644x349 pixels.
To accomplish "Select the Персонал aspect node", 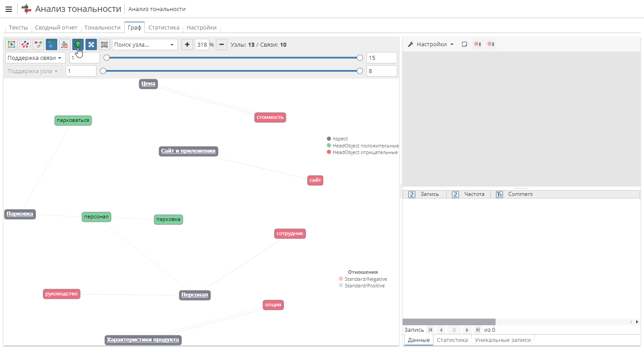I will tap(195, 295).
